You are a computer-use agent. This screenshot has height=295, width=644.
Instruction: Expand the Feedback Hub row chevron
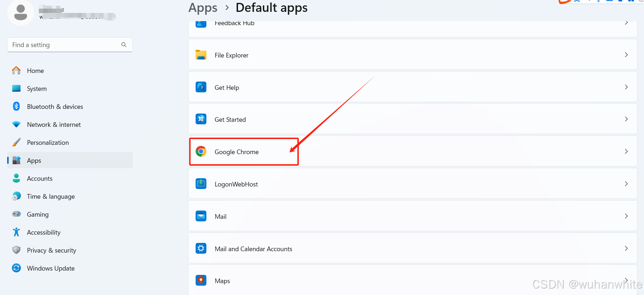[626, 23]
